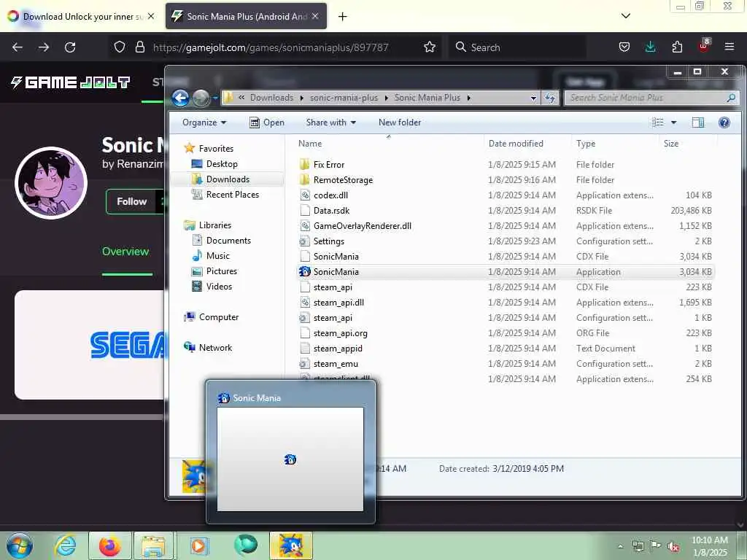This screenshot has height=560, width=747.
Task: Bookmark this page with the star icon
Action: 429,47
